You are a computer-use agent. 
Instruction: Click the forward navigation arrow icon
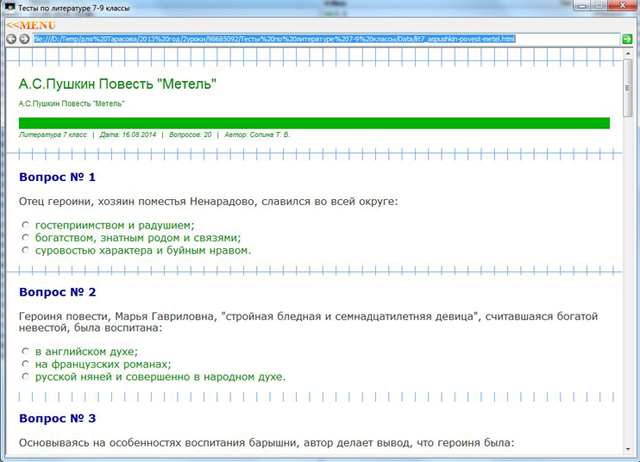[24, 39]
